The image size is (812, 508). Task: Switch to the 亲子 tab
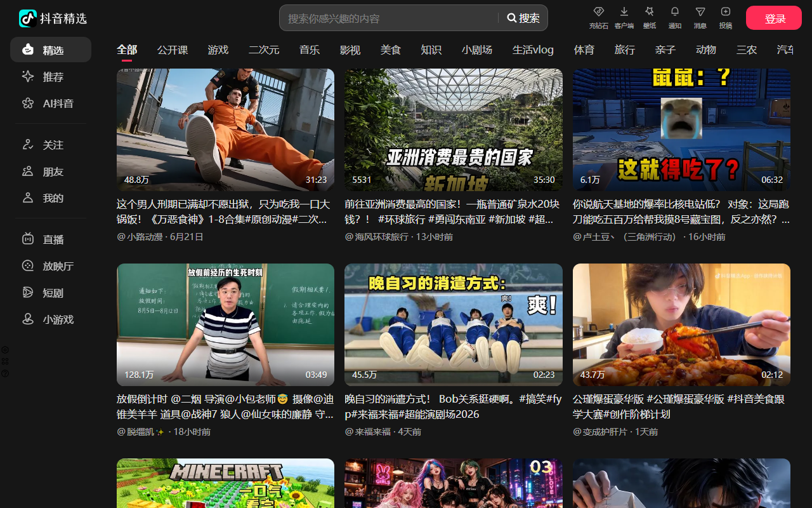click(665, 50)
